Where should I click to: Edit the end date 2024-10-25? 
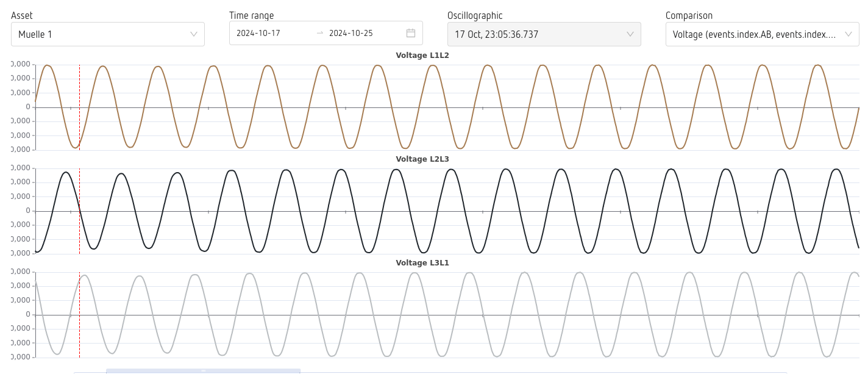coord(351,33)
